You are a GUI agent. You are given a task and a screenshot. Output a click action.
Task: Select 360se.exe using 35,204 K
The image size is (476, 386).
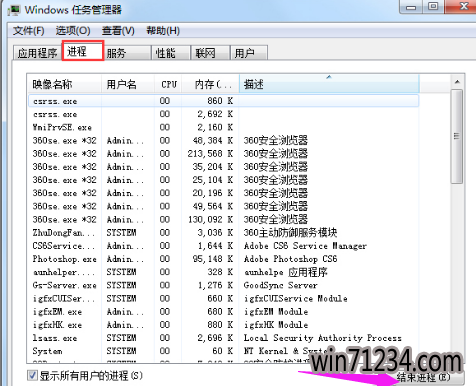(223, 167)
